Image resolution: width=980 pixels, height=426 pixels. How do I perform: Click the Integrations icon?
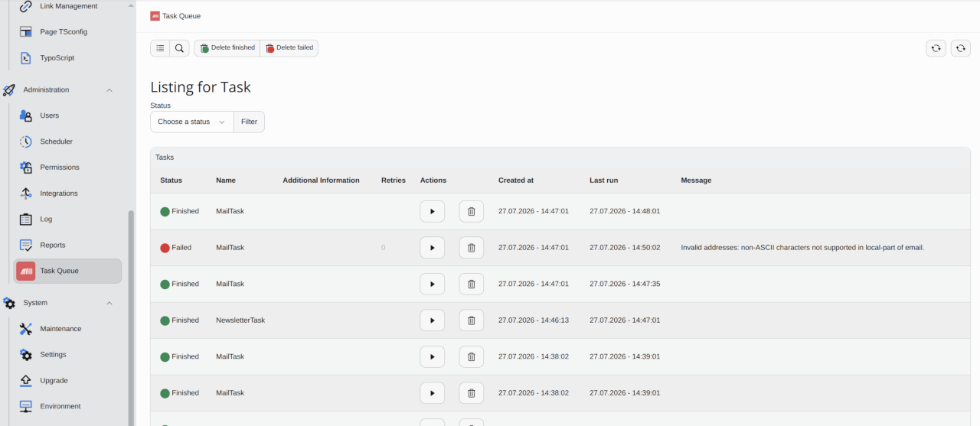pyautogui.click(x=26, y=193)
